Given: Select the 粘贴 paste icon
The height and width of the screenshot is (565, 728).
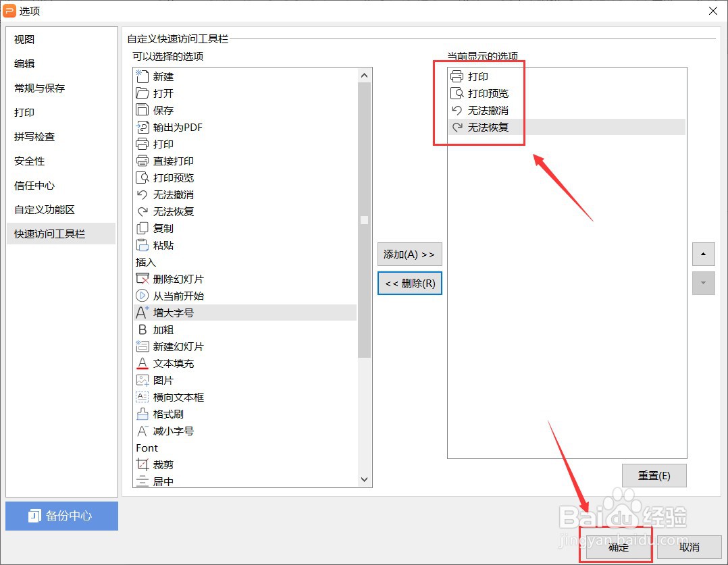Looking at the screenshot, I should (x=142, y=245).
